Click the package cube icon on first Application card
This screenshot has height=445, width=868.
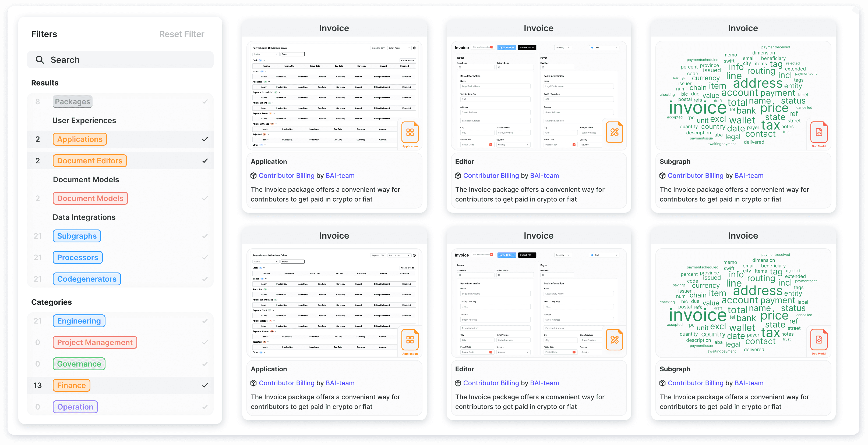pos(253,176)
